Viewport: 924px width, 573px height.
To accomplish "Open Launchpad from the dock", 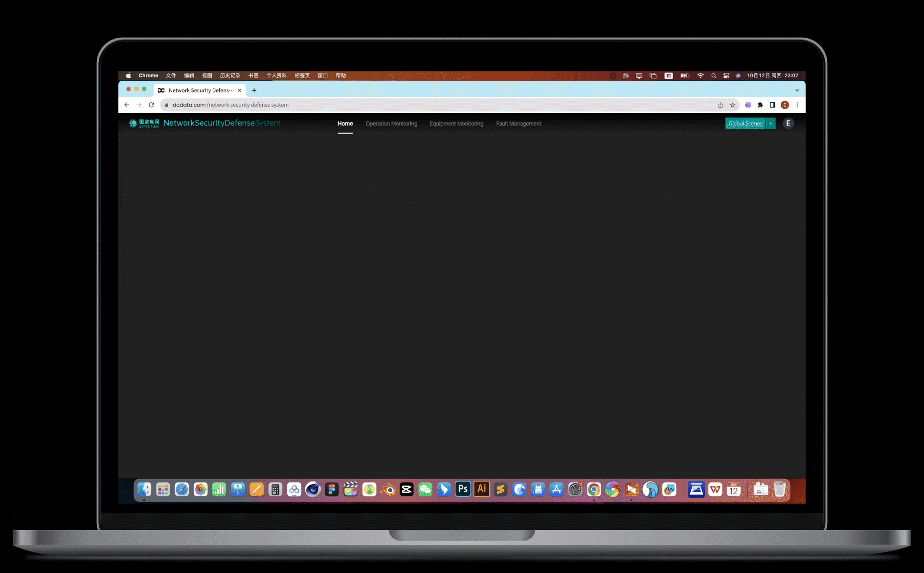I will pyautogui.click(x=163, y=489).
